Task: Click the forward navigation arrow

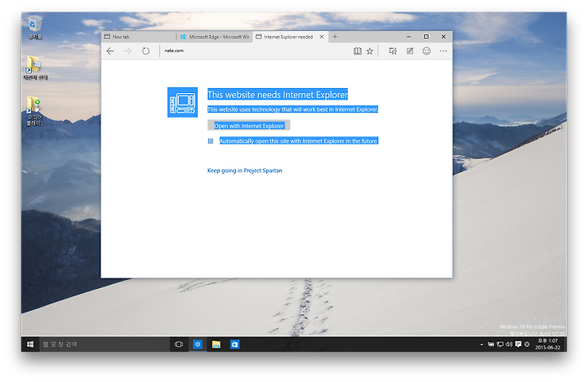Action: coord(127,51)
